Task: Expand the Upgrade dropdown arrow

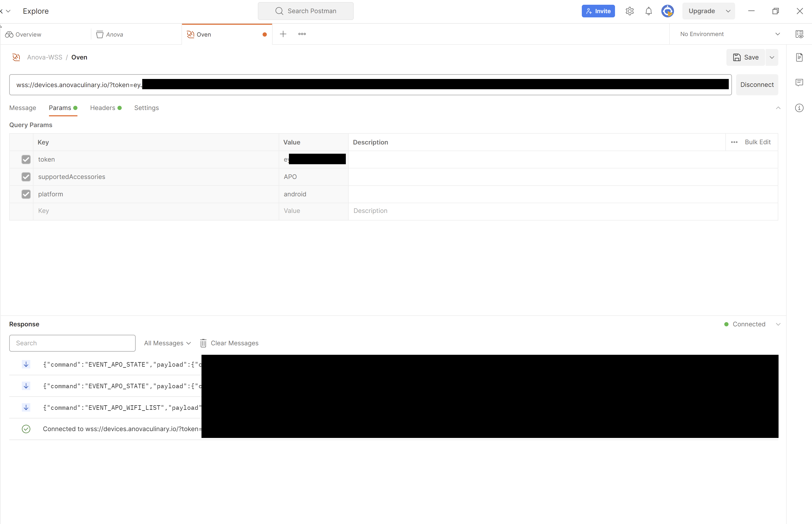Action: tap(728, 11)
